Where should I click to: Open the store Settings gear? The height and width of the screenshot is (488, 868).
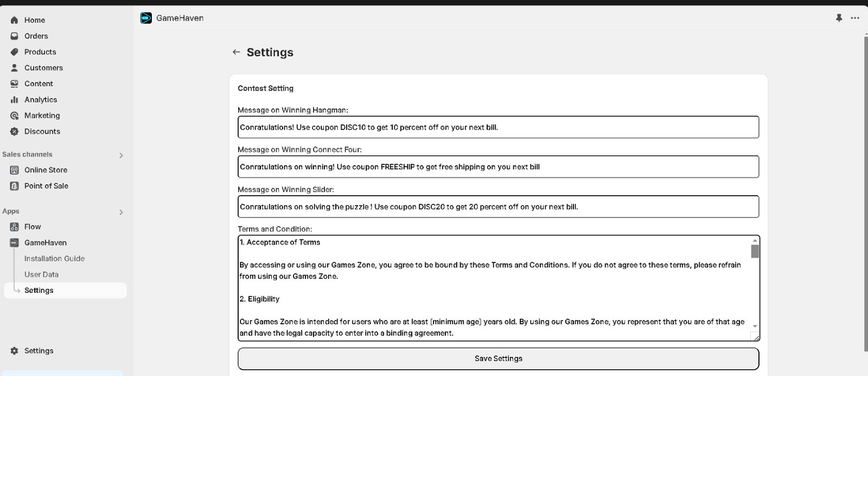[14, 350]
